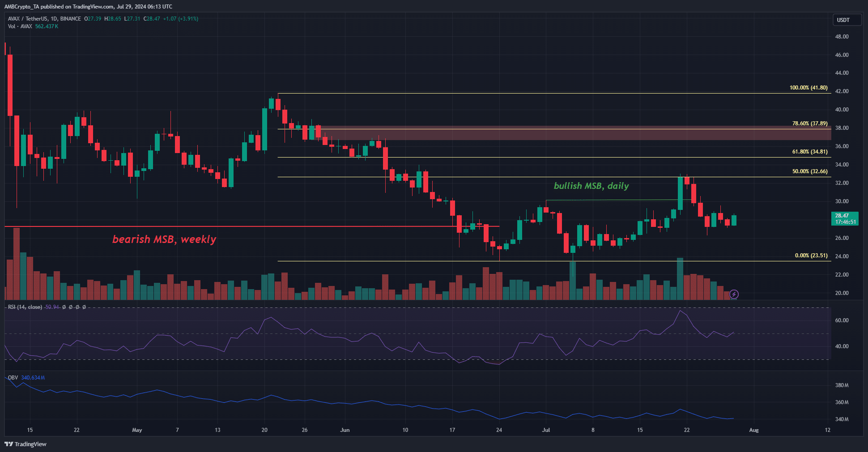Click the Vol · AVAX indicator label
The image size is (868, 452).
point(20,26)
